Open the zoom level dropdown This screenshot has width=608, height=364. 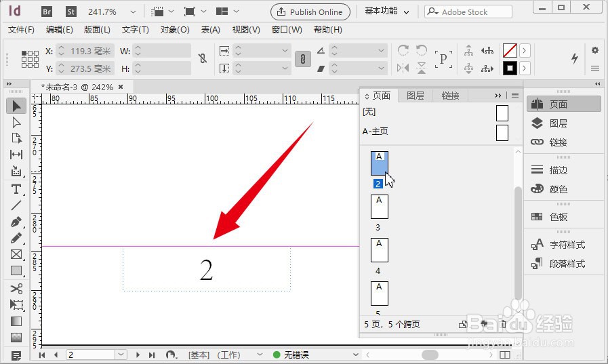pos(133,12)
